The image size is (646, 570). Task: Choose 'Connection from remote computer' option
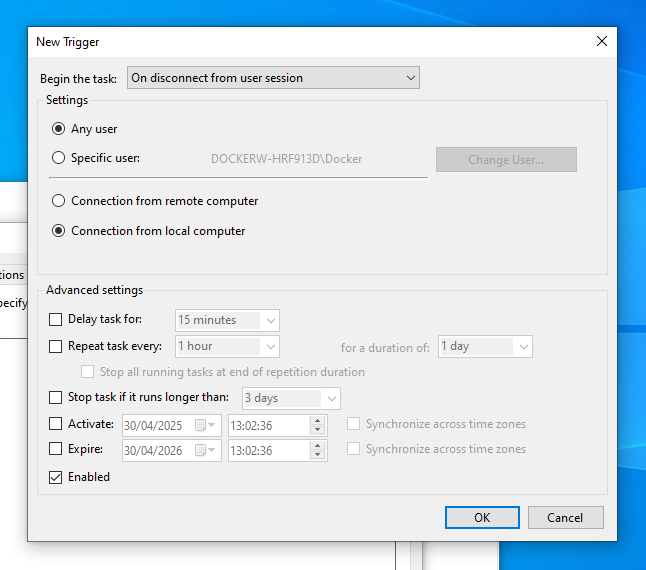60,201
